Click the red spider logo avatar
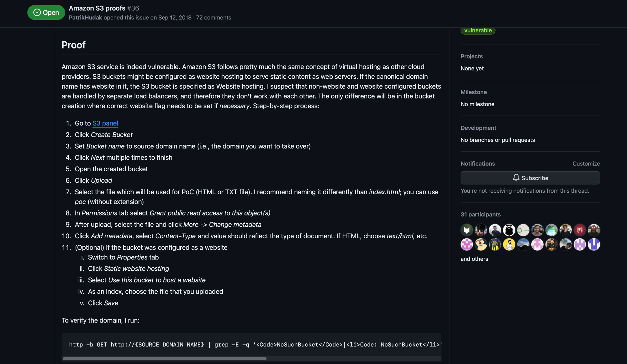This screenshot has height=364, width=627. click(x=580, y=230)
